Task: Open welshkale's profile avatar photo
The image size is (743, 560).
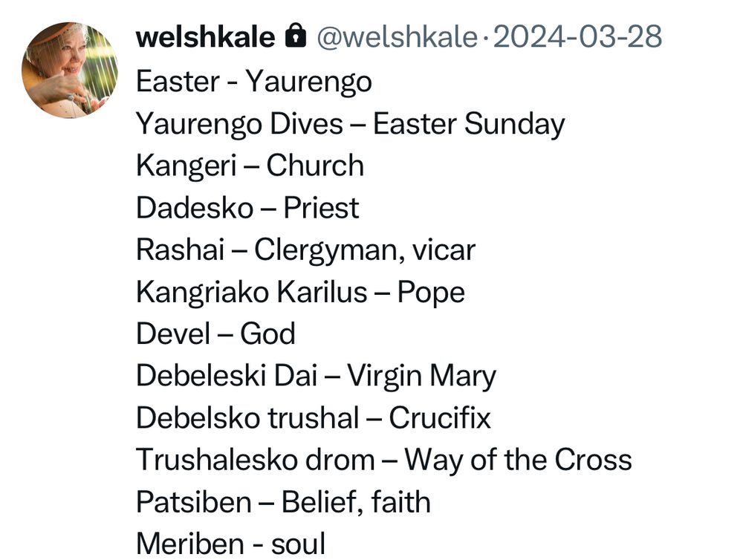Action: coord(70,70)
